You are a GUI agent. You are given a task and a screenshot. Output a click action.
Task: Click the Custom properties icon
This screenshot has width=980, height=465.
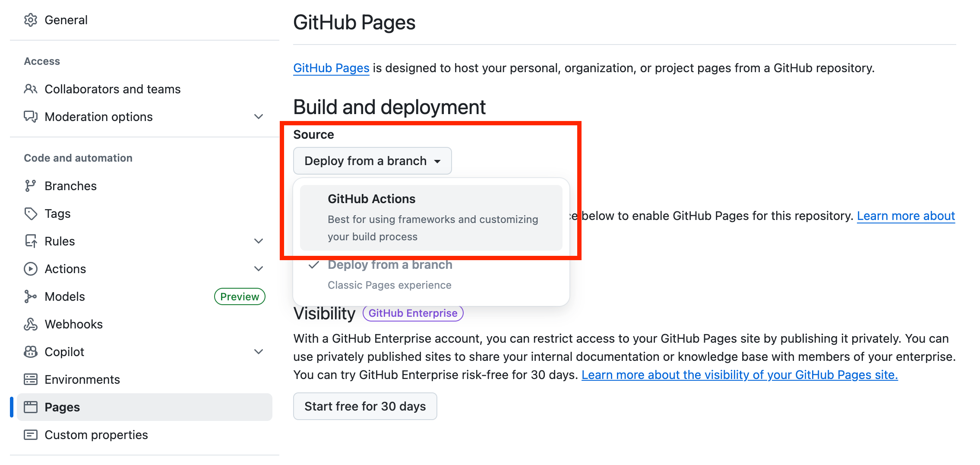(30, 435)
